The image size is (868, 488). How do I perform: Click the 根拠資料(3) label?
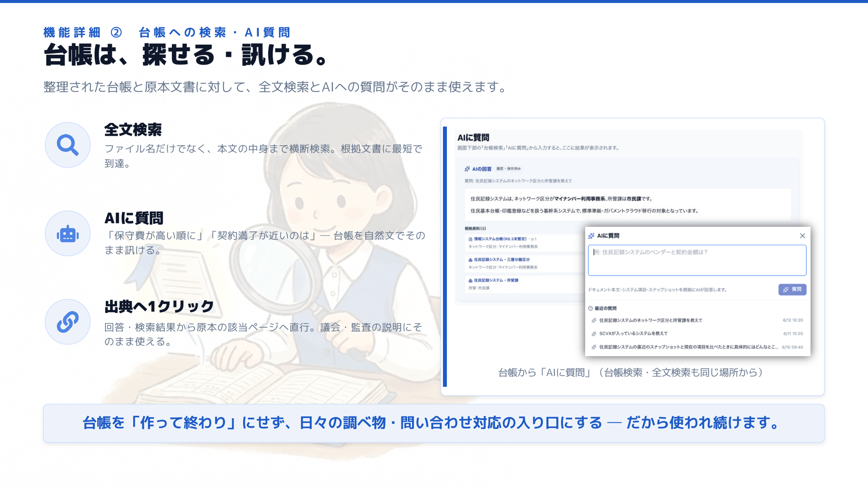click(x=475, y=229)
